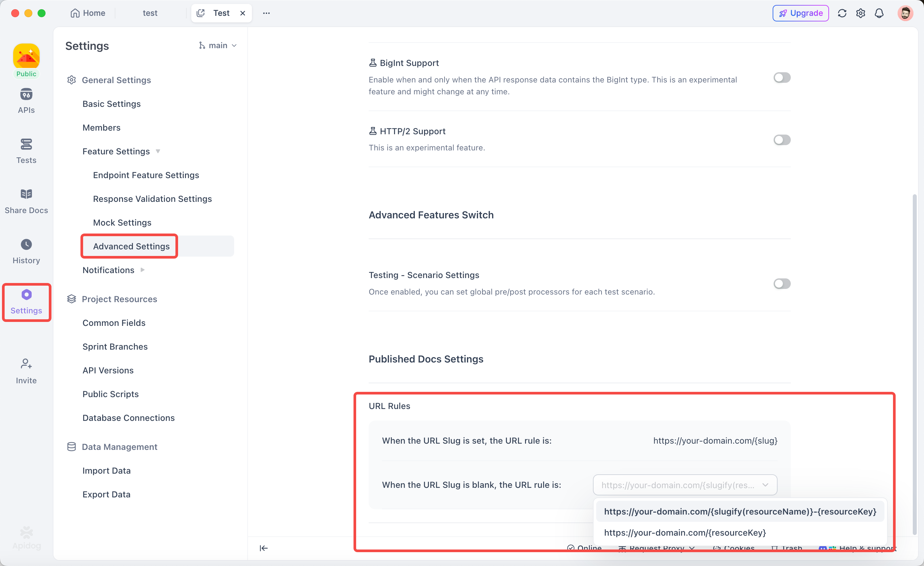The image size is (924, 566).
Task: Click the URL Rules label
Action: pos(389,406)
